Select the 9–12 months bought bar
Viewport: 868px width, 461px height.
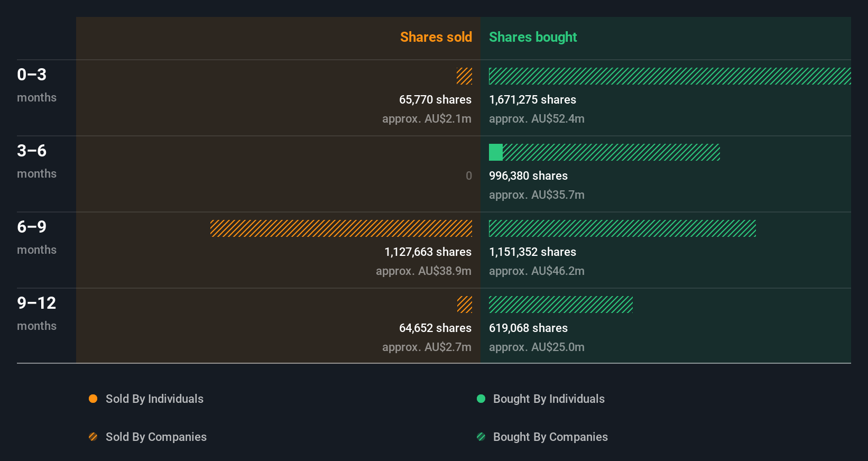(x=561, y=305)
